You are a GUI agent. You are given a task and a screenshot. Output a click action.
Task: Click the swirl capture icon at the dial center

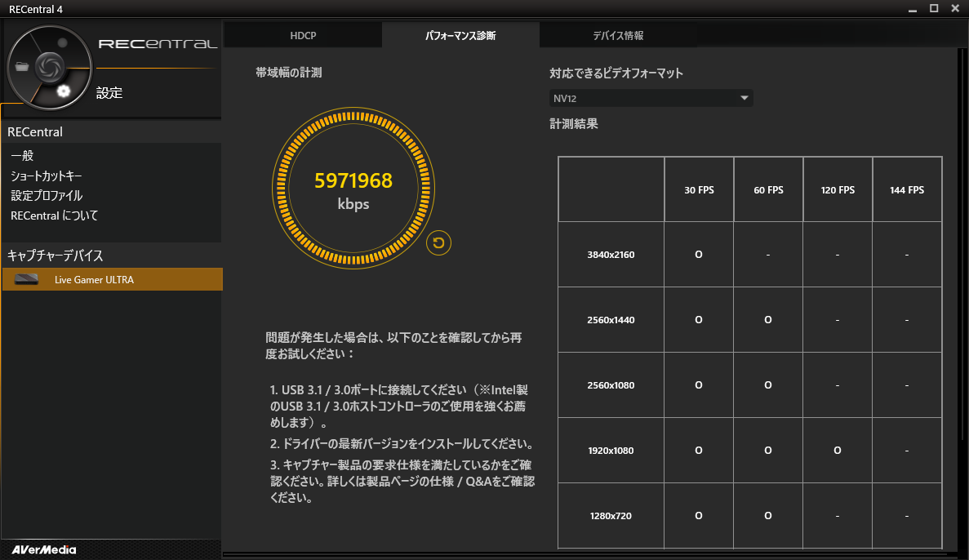coord(50,68)
